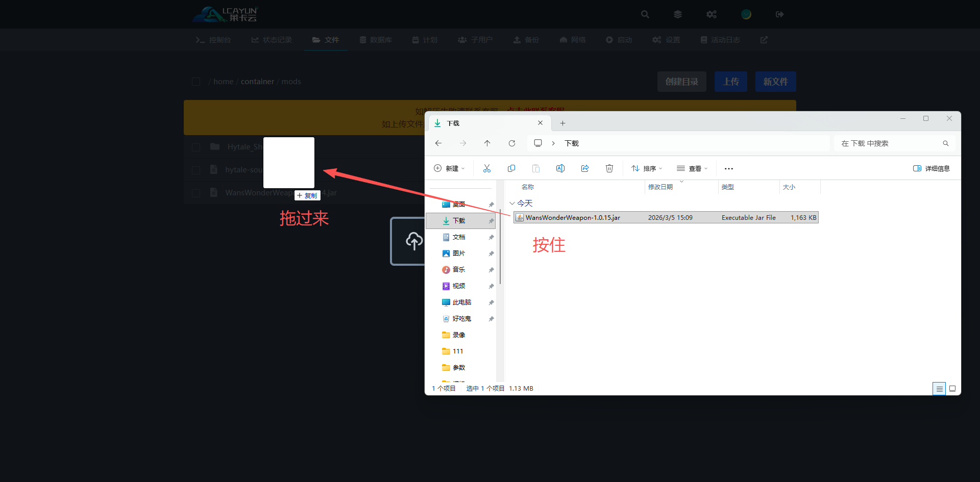The height and width of the screenshot is (482, 980).
Task: Toggle select-all checkbox beside home breadcrumb
Action: tap(196, 82)
